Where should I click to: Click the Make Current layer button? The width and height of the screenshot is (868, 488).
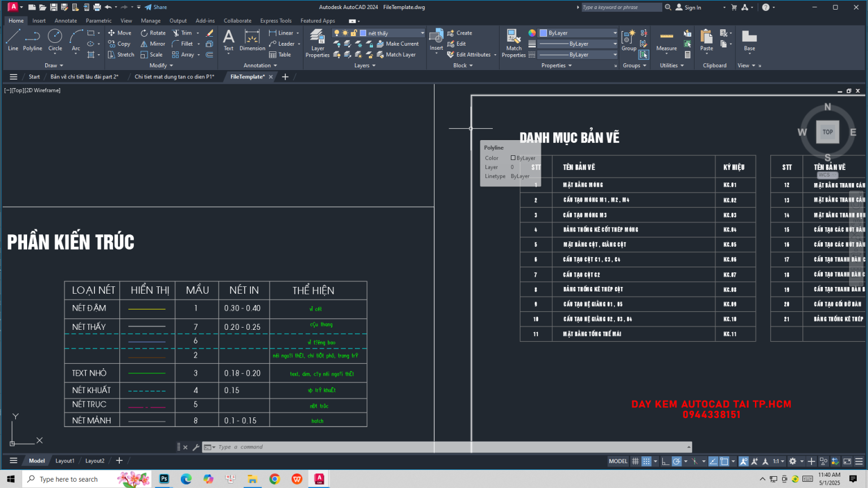pos(398,43)
